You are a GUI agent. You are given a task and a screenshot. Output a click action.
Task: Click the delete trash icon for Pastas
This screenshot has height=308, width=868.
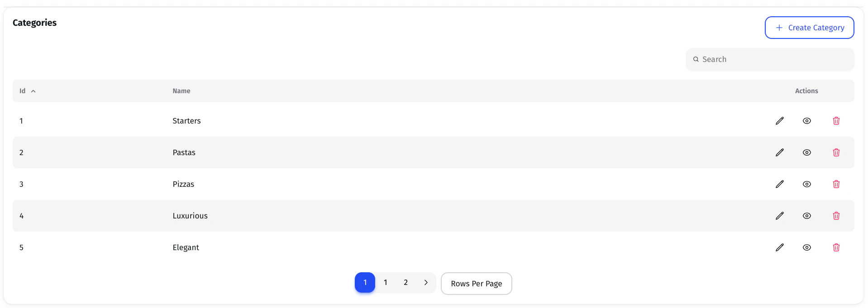tap(836, 152)
